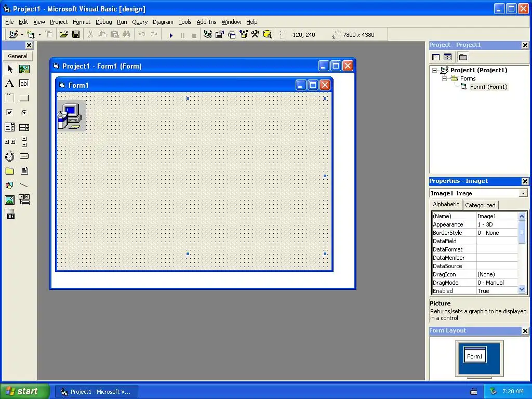Click the Form1 thumbnail in Form Layout

475,354
